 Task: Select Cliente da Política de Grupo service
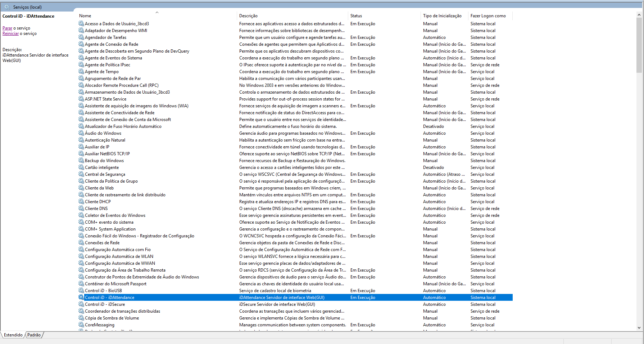(295, 181)
